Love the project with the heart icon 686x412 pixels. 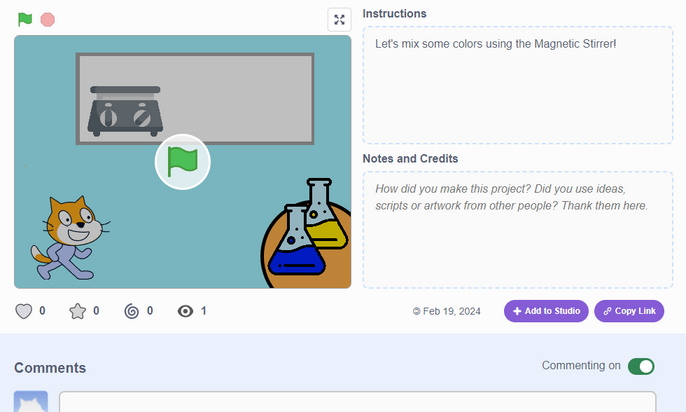(x=24, y=311)
